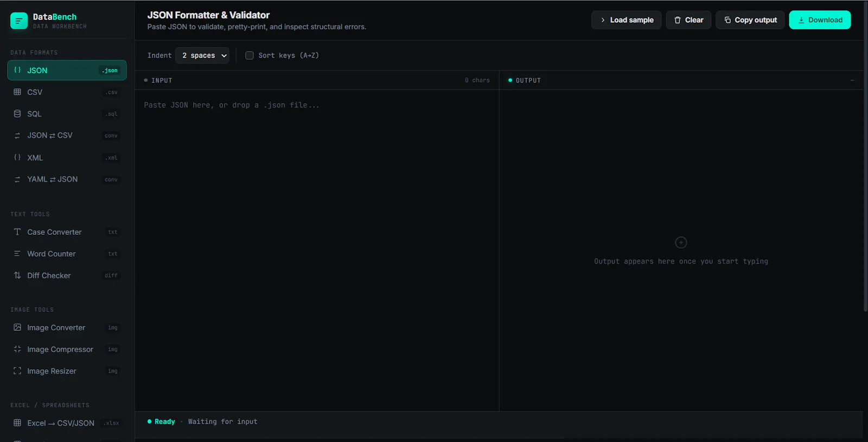Click the Ready status indicator
Viewport: 868px width, 442px height.
[161, 421]
